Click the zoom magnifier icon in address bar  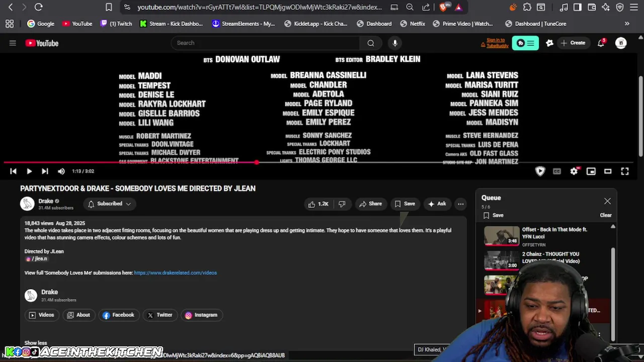point(410,7)
